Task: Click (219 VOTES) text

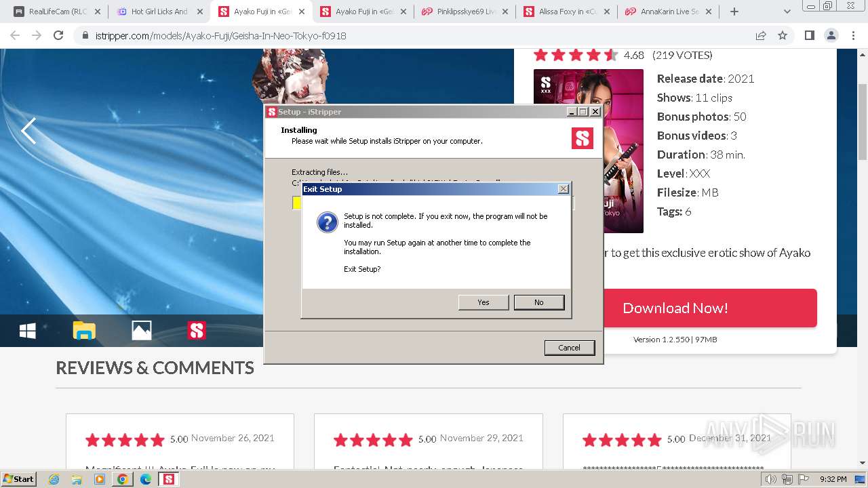Action: 682,55
